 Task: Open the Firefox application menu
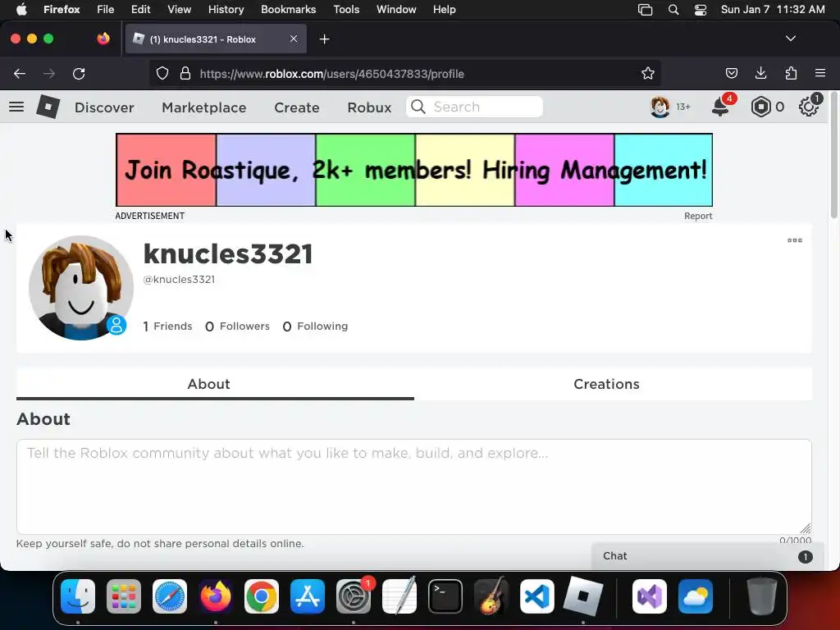820,73
